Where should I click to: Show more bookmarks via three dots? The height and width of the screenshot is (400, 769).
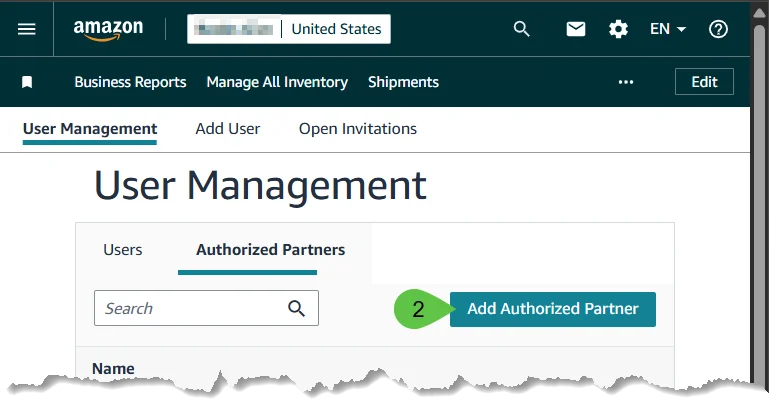point(626,82)
